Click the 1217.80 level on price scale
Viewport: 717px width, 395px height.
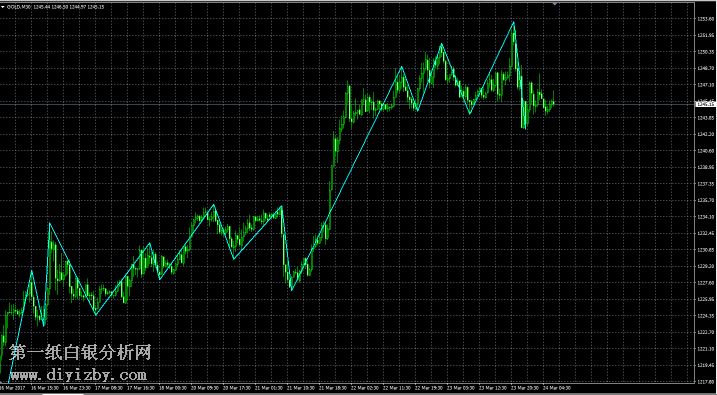[705, 381]
